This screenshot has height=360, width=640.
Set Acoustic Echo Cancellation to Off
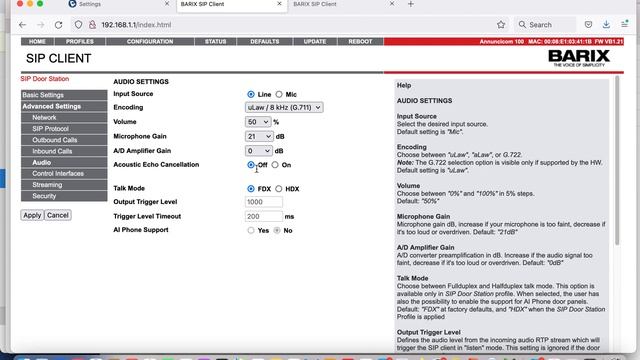[x=251, y=165]
